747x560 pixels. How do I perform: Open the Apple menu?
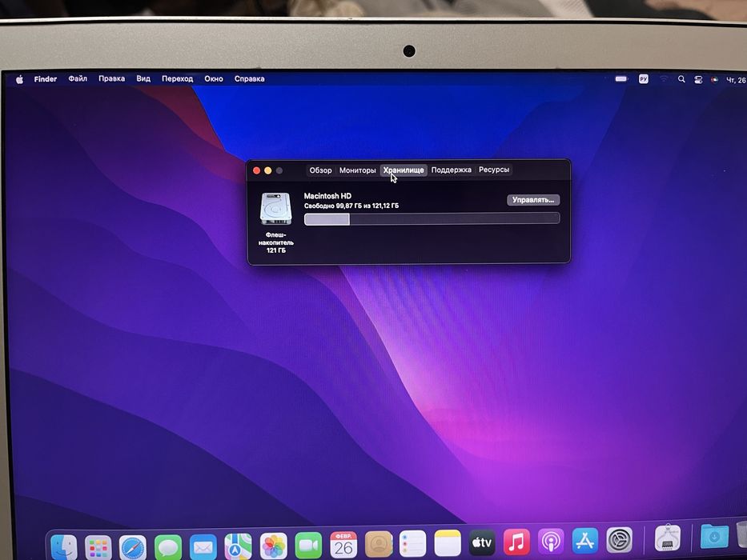[19, 79]
